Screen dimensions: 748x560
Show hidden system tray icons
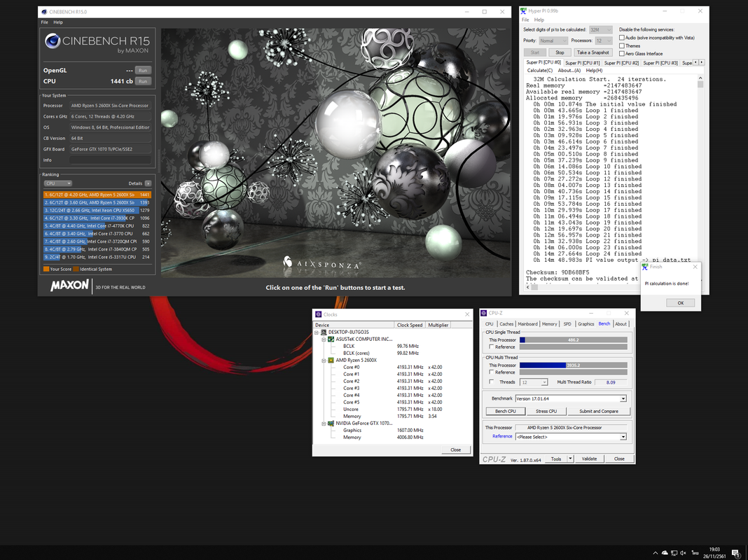pos(656,553)
